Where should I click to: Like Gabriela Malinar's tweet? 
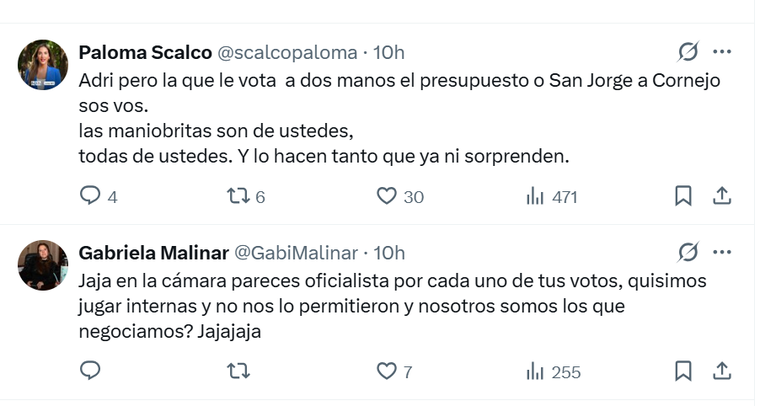click(x=387, y=372)
